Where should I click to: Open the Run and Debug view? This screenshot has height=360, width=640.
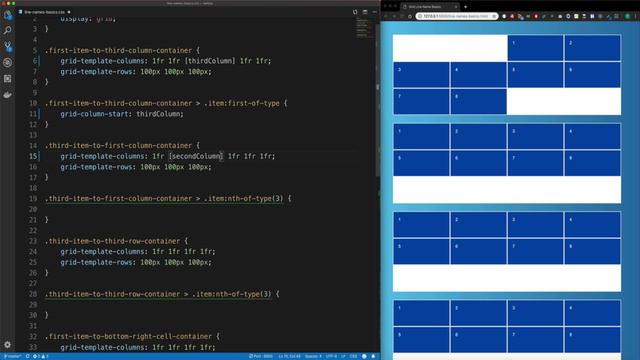click(x=7, y=62)
